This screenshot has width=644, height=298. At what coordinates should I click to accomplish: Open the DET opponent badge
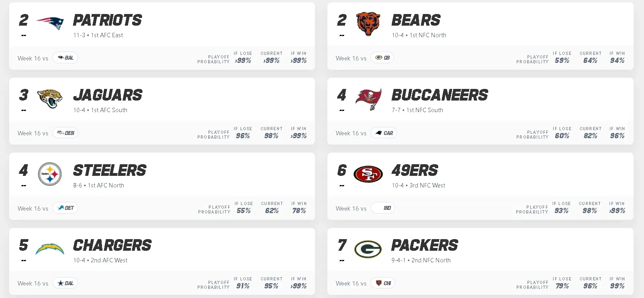[x=65, y=208]
